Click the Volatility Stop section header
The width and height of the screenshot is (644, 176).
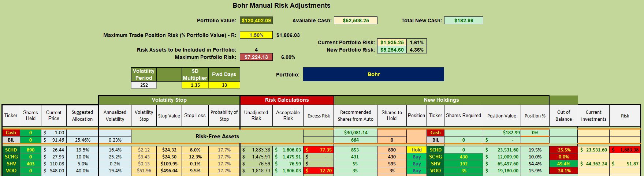tap(169, 100)
